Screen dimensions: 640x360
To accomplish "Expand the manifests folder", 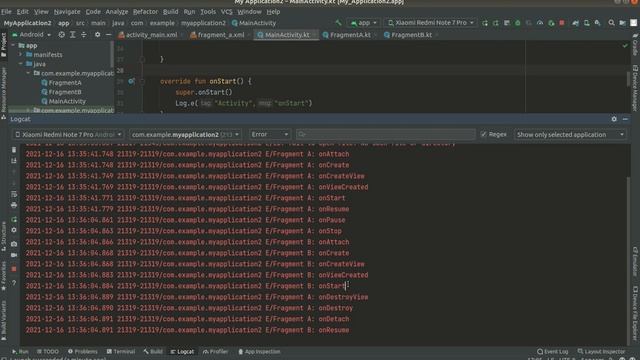I will click(20, 55).
